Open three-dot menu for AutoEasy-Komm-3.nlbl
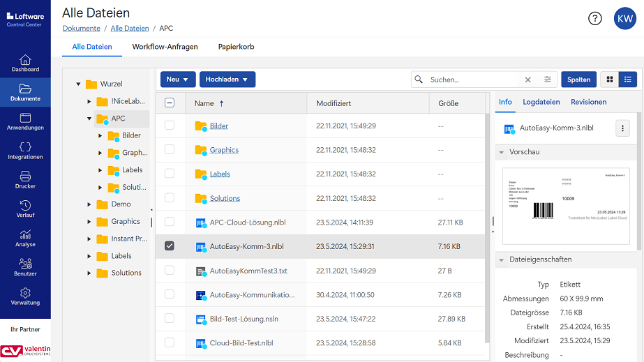This screenshot has height=362, width=644. pyautogui.click(x=623, y=128)
